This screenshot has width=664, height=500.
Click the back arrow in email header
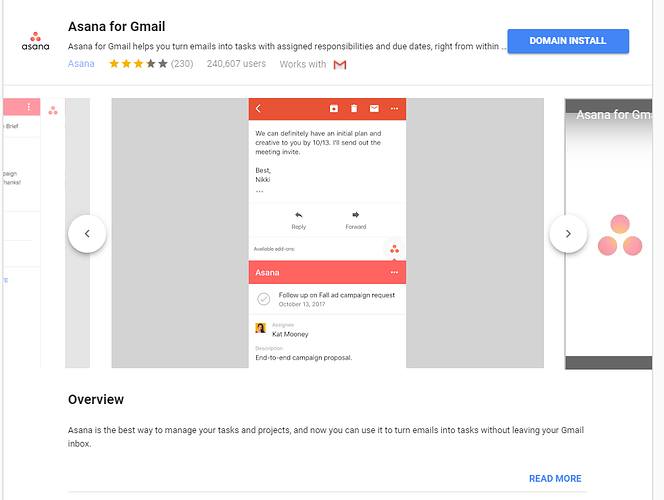coord(258,109)
